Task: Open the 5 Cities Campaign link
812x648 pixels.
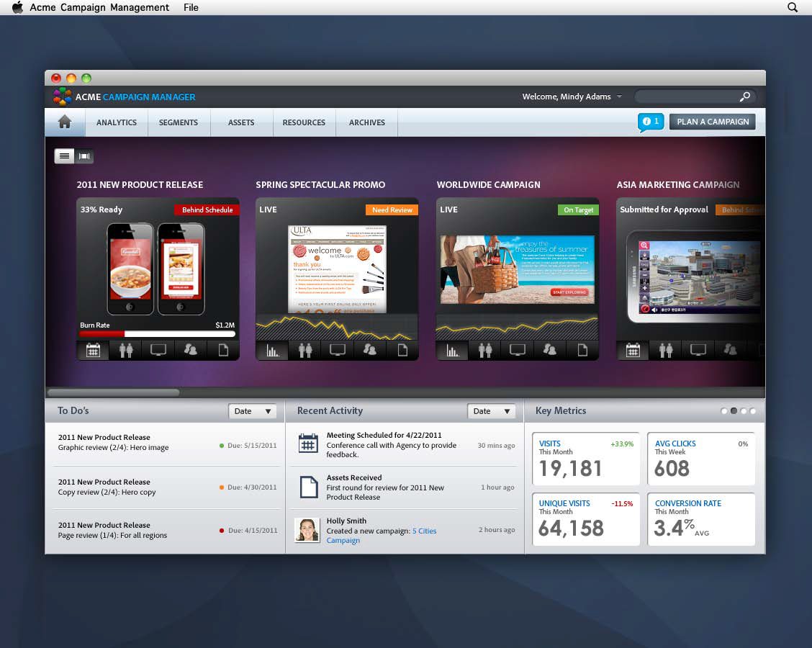Action: pyautogui.click(x=381, y=536)
